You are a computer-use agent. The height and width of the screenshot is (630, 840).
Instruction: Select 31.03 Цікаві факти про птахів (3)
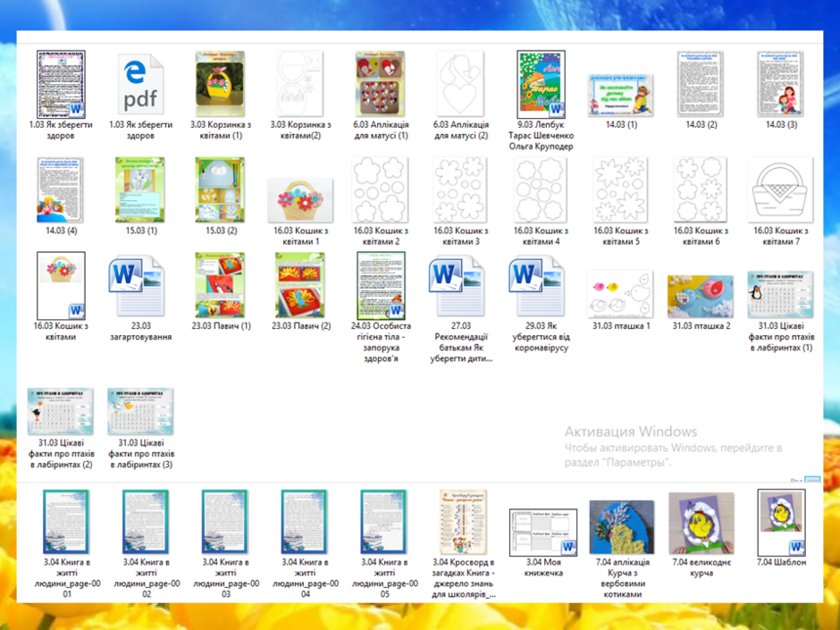tap(140, 411)
